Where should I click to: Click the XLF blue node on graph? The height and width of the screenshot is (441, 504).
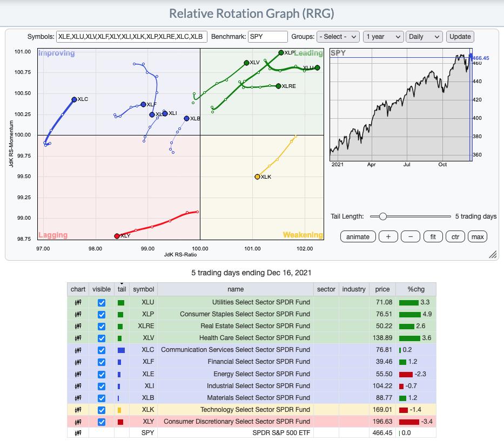point(143,104)
